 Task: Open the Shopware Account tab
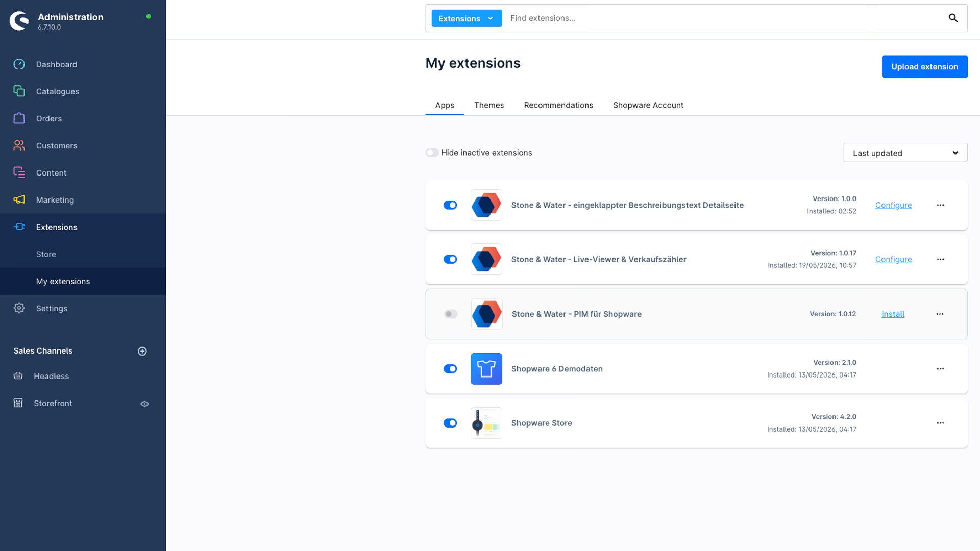pos(648,105)
